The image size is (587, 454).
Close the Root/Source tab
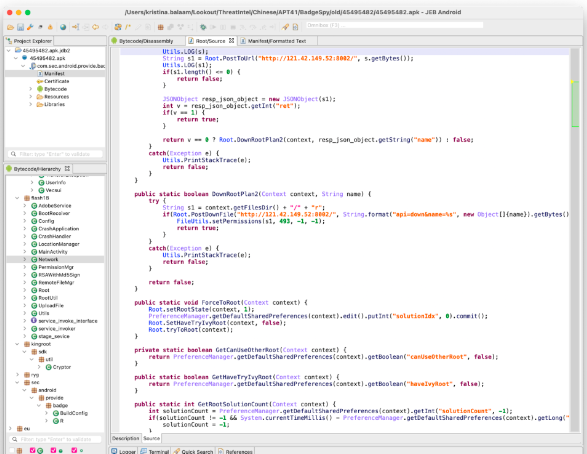(231, 40)
